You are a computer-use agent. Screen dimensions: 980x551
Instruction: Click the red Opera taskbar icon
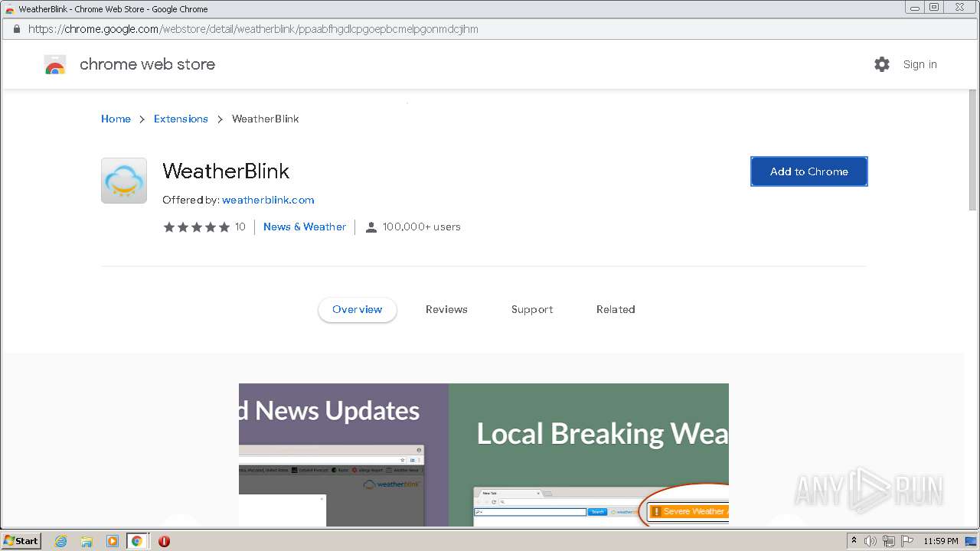pyautogui.click(x=164, y=541)
